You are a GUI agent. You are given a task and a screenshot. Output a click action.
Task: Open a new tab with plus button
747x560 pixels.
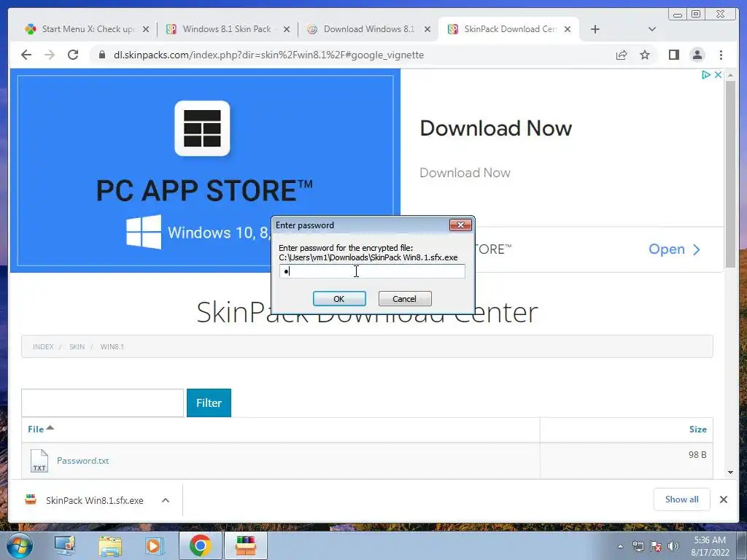595,29
